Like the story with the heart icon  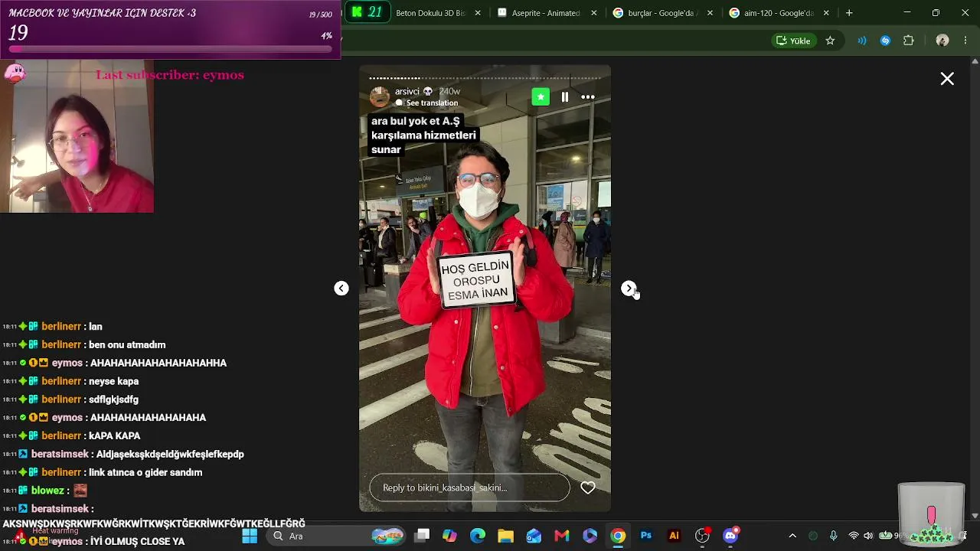coord(588,487)
